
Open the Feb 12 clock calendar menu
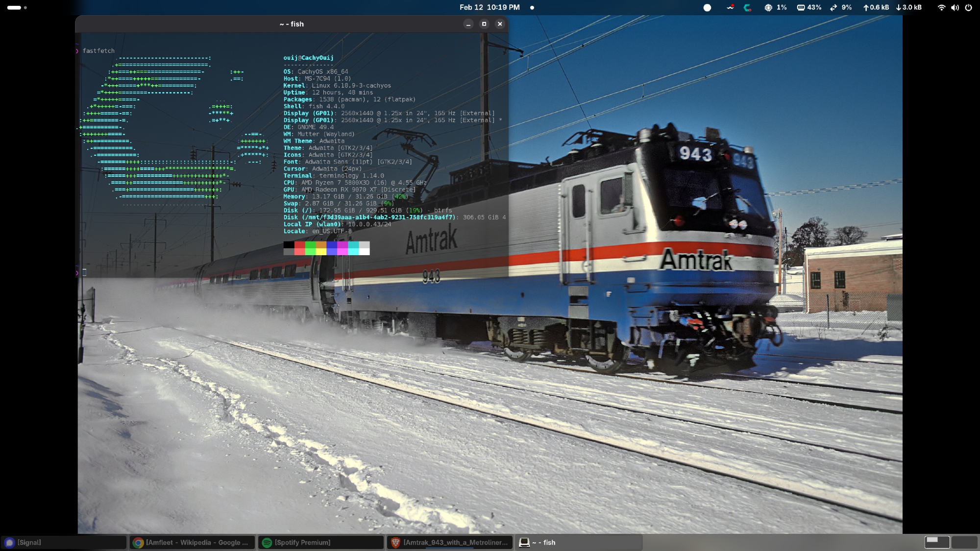(x=489, y=7)
